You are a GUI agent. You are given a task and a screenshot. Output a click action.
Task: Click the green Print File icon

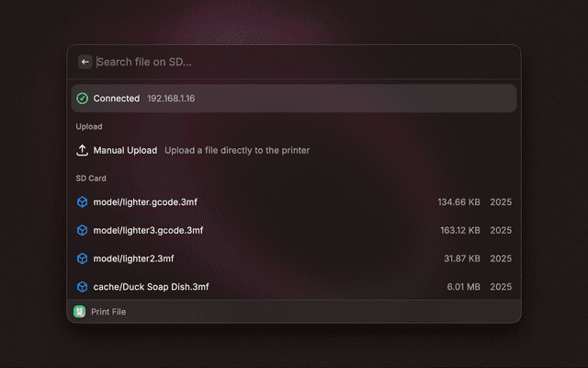79,312
